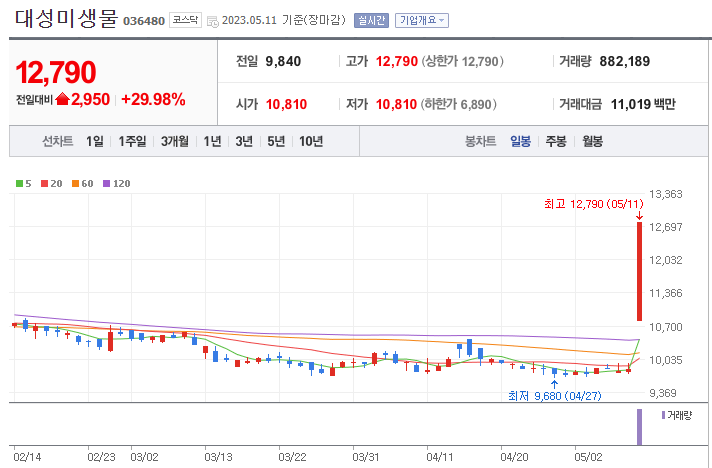Click the 05/02 date on the x-axis

click(x=588, y=457)
